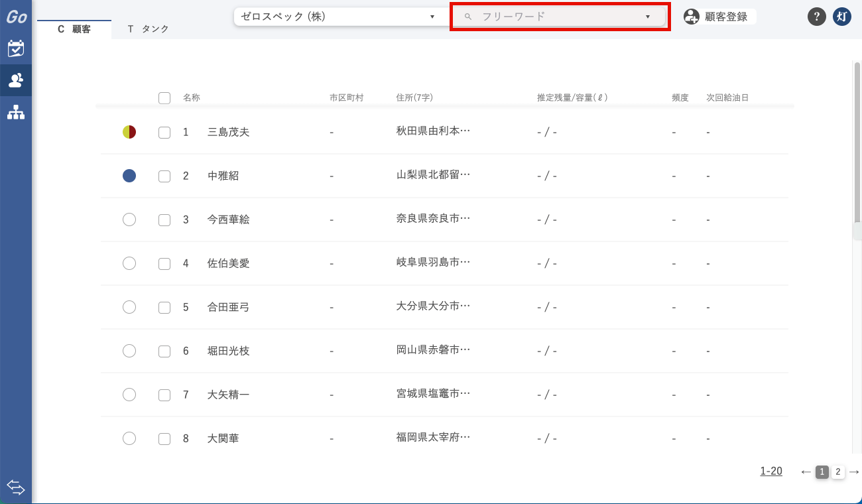Sort by 名称 column header

point(192,97)
